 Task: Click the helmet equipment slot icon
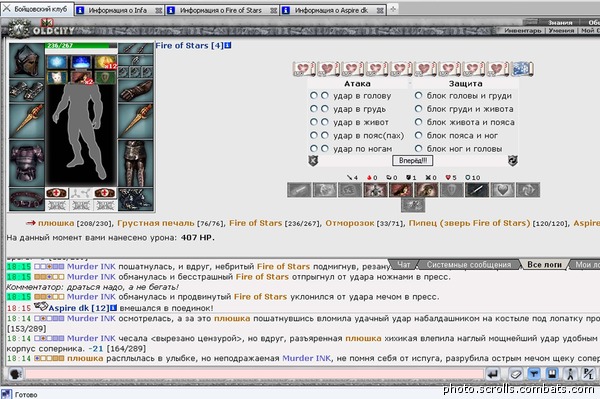pyautogui.click(x=27, y=60)
